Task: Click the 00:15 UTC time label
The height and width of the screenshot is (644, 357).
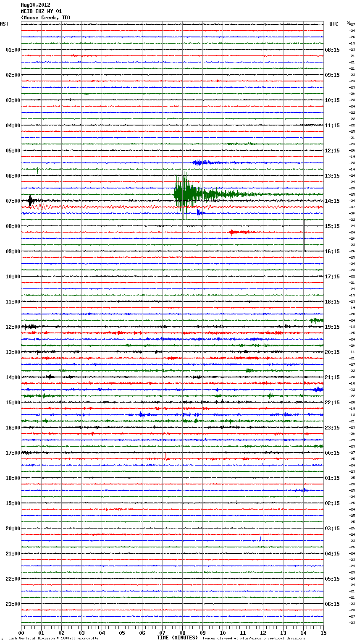Action: [x=332, y=453]
